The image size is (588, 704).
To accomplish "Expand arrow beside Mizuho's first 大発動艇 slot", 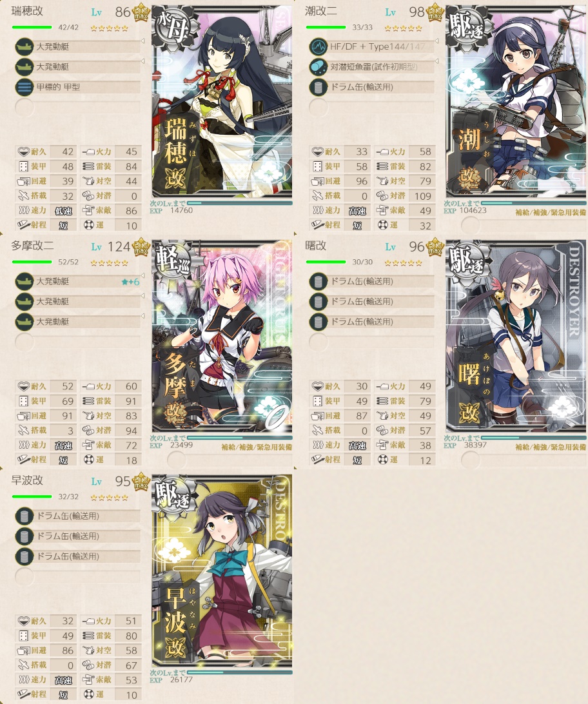I will coord(142,41).
